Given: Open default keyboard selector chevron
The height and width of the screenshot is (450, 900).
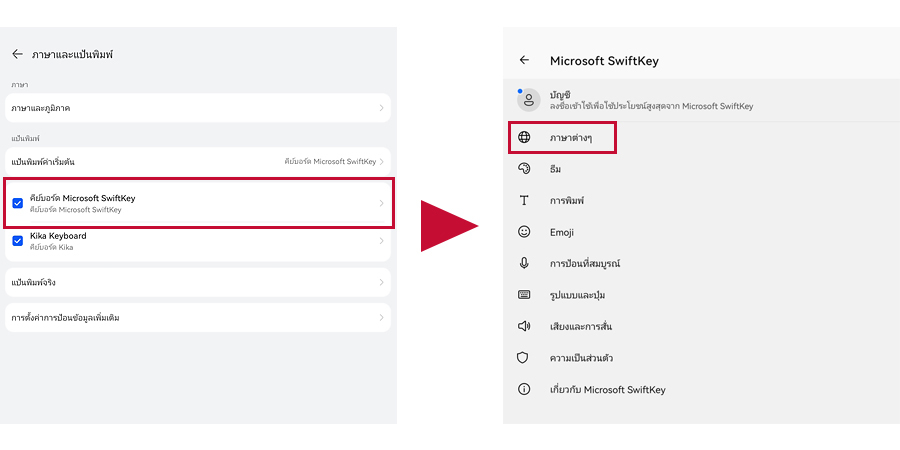Looking at the screenshot, I should 381,161.
